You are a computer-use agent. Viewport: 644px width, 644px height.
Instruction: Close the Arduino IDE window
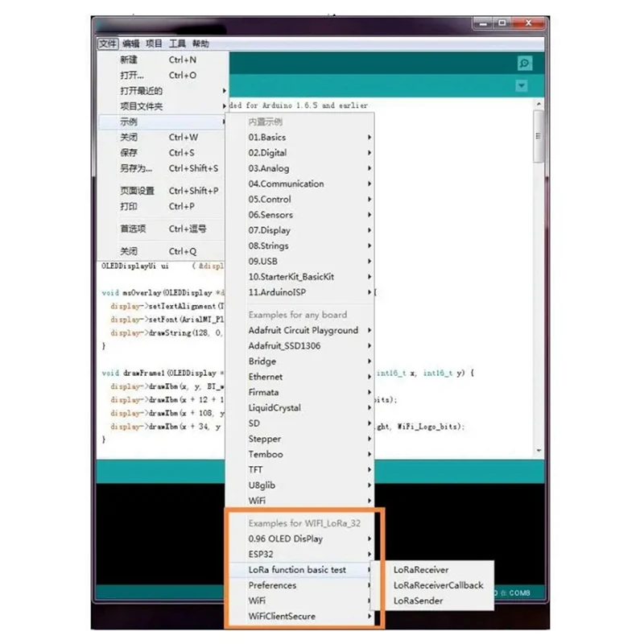tap(529, 23)
